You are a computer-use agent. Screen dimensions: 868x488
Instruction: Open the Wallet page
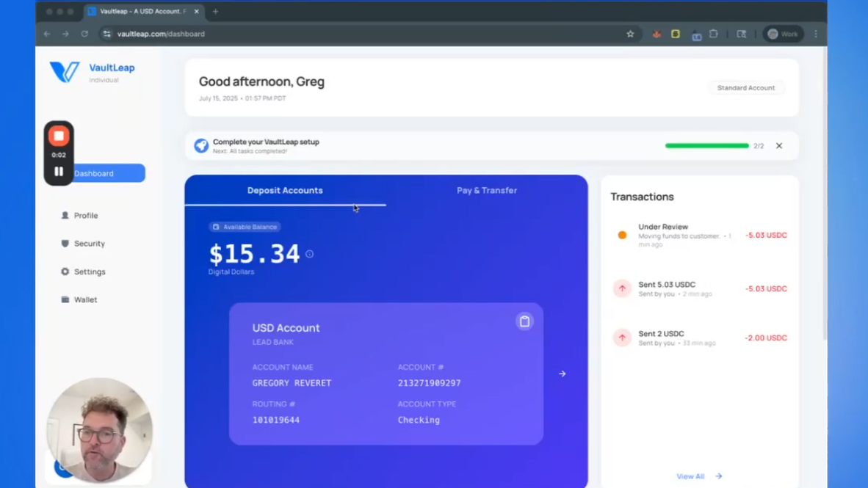pyautogui.click(x=85, y=299)
